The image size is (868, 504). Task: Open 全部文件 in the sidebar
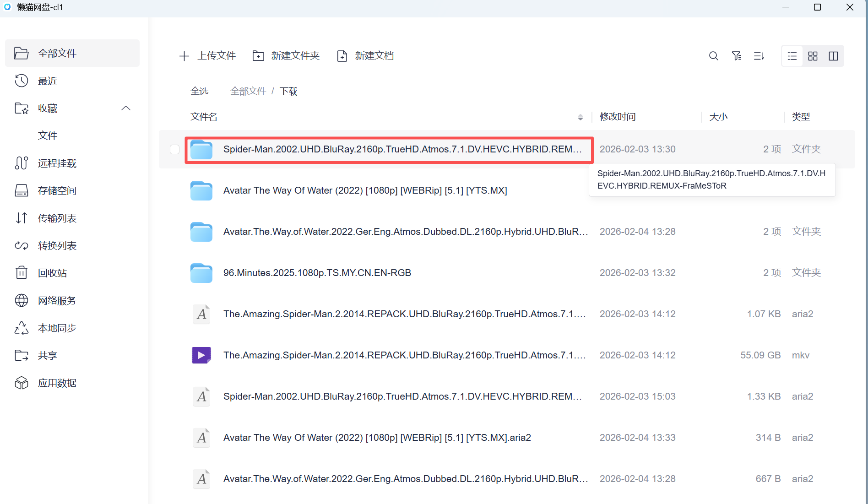(x=72, y=53)
